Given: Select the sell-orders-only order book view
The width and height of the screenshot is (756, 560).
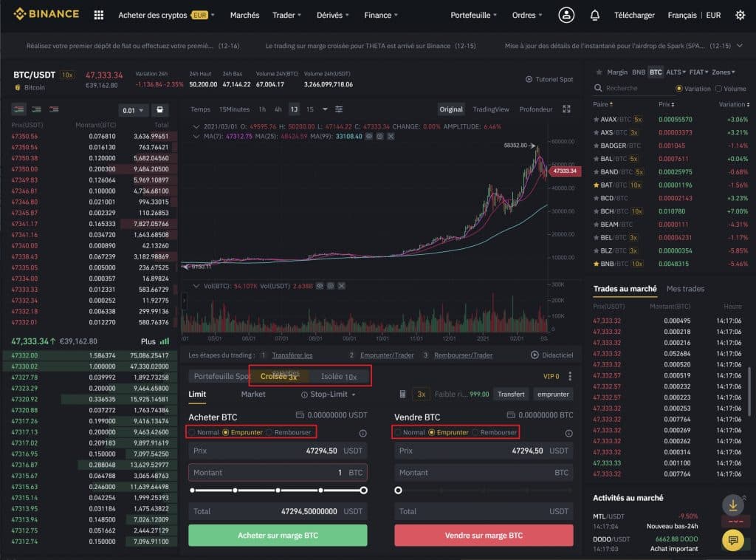Looking at the screenshot, I should pyautogui.click(x=52, y=109).
